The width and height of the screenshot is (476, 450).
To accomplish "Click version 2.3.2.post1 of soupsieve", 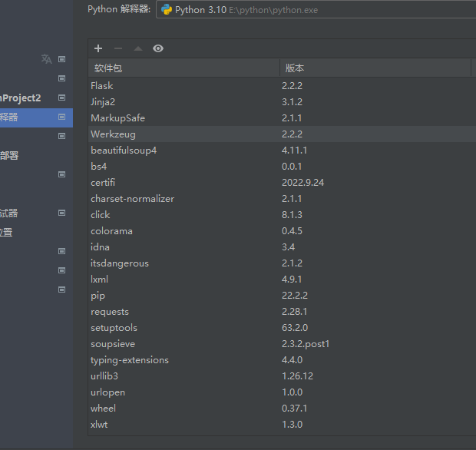I will pyautogui.click(x=306, y=344).
